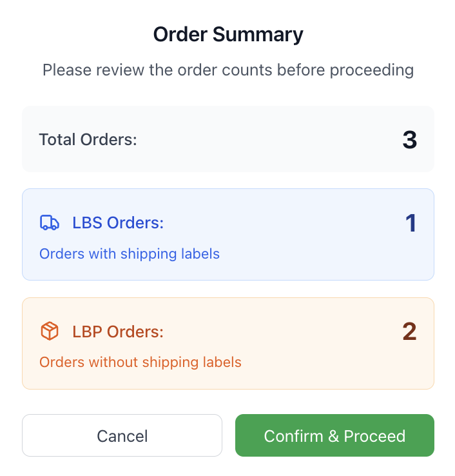Click the package box icon beside LBP Orders
This screenshot has height=476, width=455.
tap(49, 332)
